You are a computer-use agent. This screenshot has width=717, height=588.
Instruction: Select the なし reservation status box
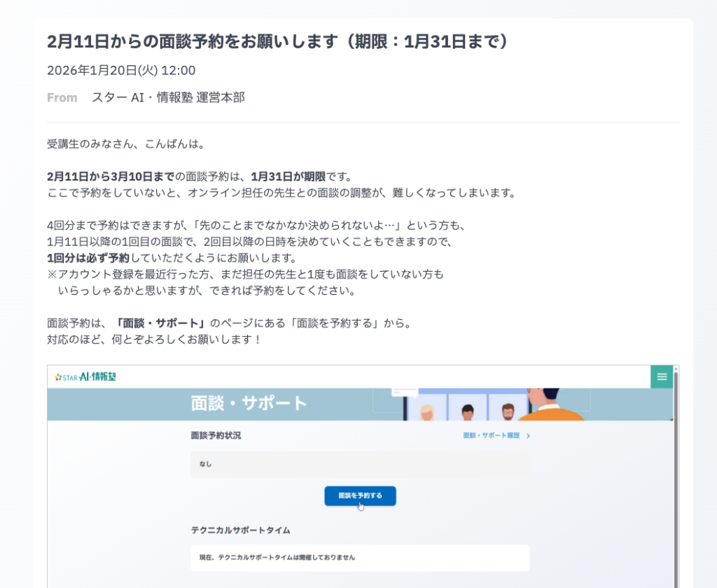click(x=360, y=463)
